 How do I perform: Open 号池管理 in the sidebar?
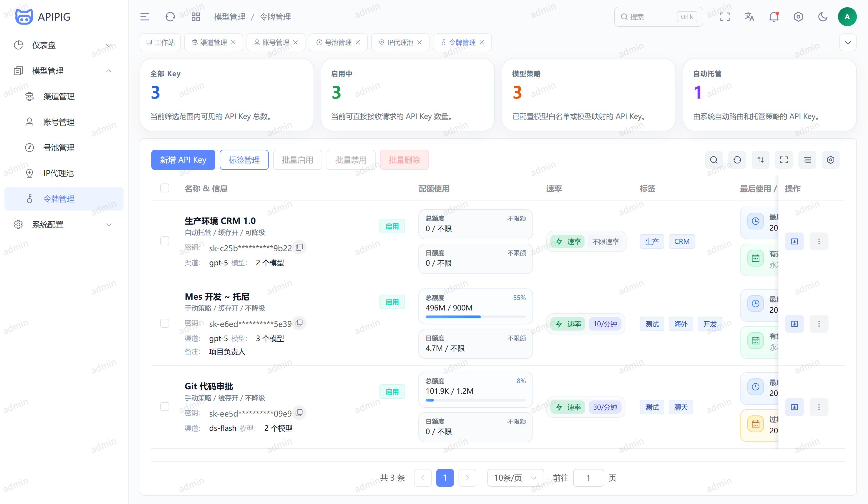tap(64, 148)
